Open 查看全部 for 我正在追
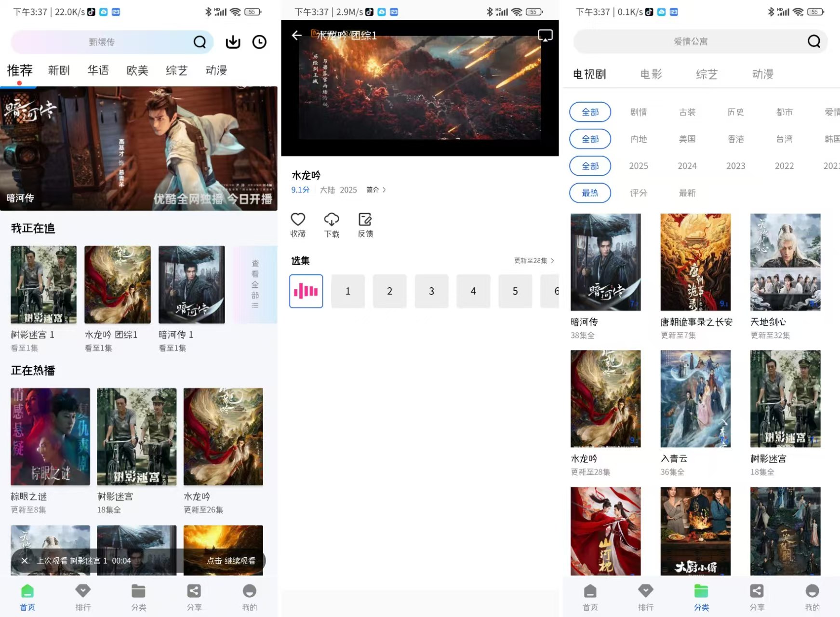This screenshot has height=617, width=840. (x=255, y=284)
